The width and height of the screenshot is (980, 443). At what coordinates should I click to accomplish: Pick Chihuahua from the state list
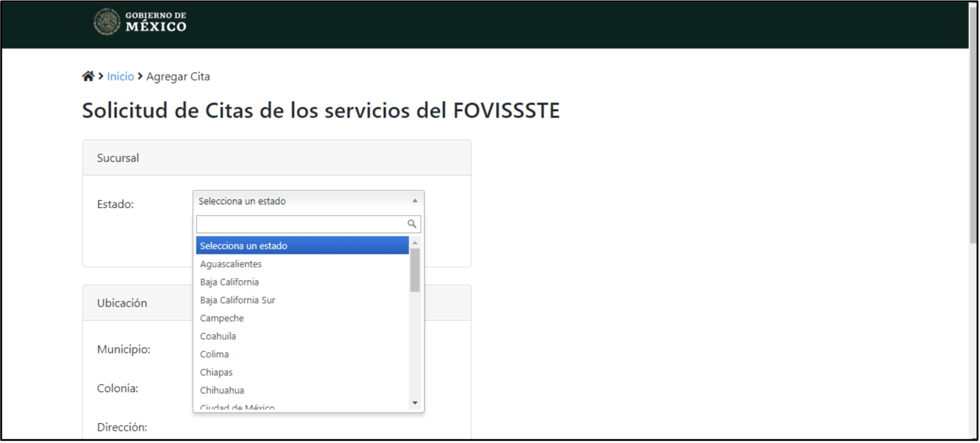pos(302,390)
